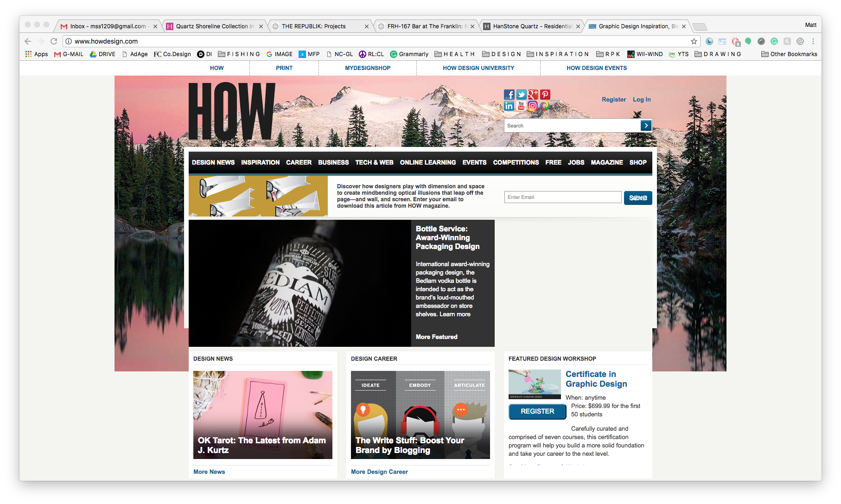Open the More Design Career link

379,472
